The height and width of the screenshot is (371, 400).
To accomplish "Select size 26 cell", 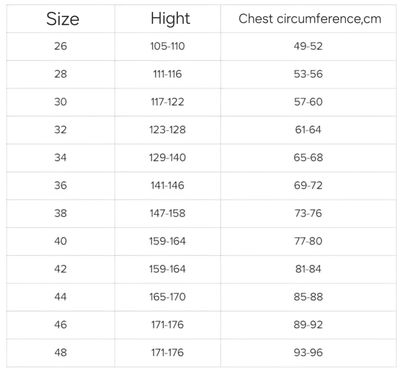I will [61, 46].
